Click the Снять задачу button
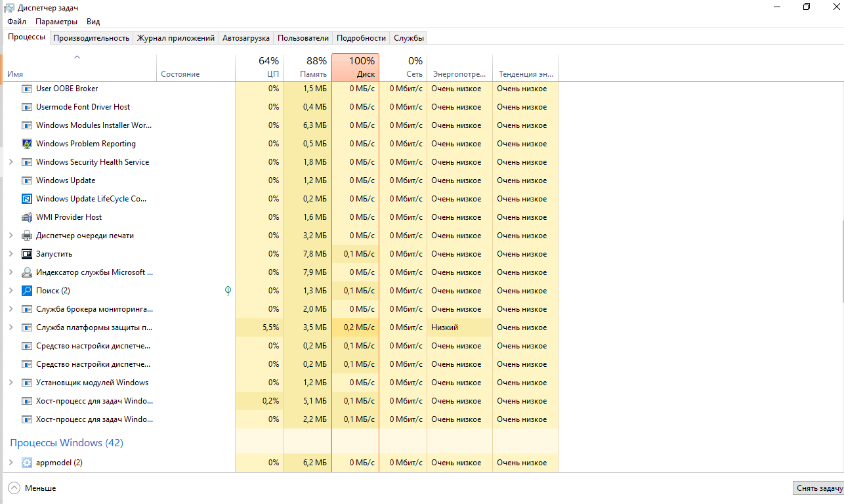 818,488
